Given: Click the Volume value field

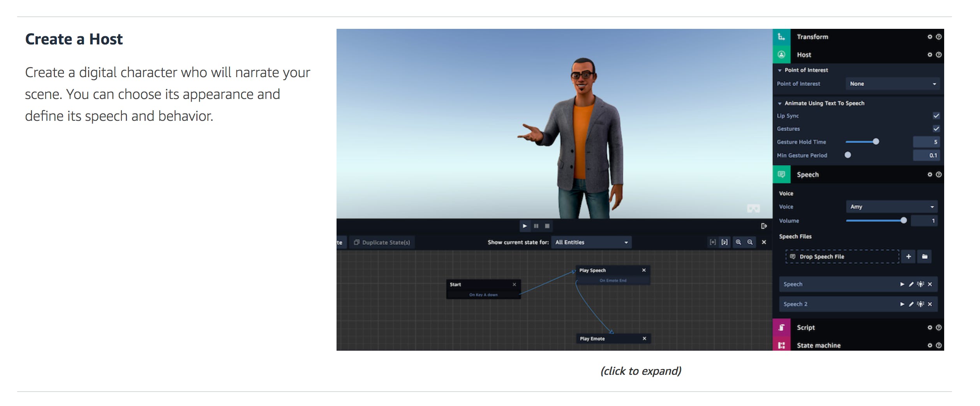Looking at the screenshot, I should (924, 221).
